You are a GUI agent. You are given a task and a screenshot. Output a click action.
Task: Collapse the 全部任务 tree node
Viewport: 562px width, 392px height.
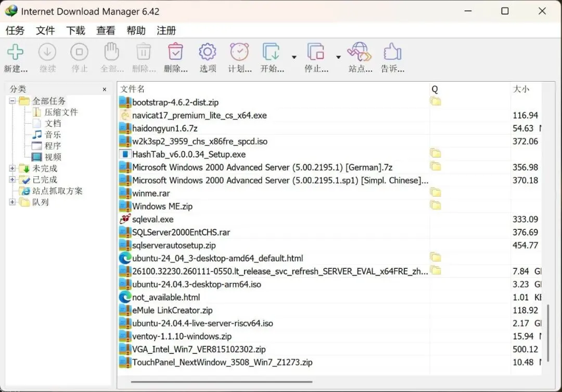(12, 101)
